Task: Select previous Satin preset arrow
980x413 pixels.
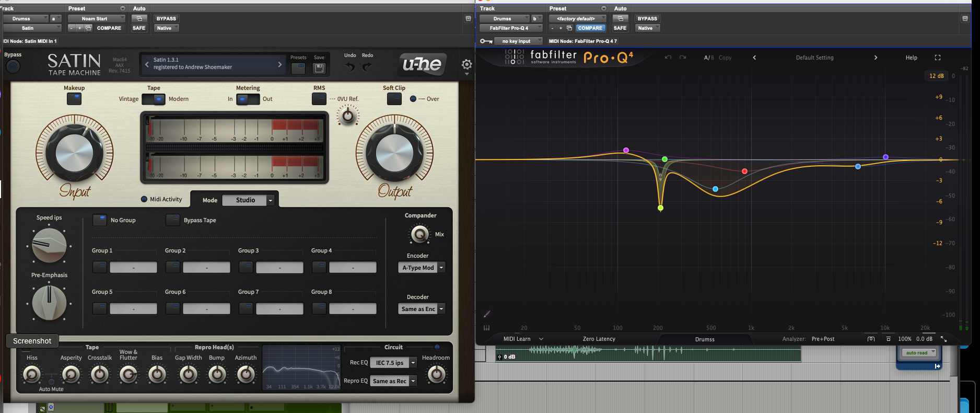Action: [147, 64]
